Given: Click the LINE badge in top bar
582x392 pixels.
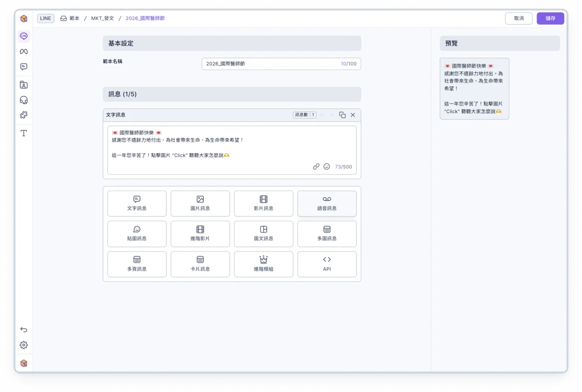Looking at the screenshot, I should click(46, 19).
